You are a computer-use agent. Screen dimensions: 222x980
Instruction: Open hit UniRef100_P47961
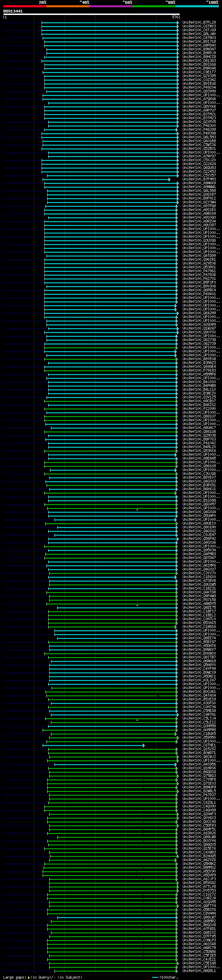tap(199, 271)
